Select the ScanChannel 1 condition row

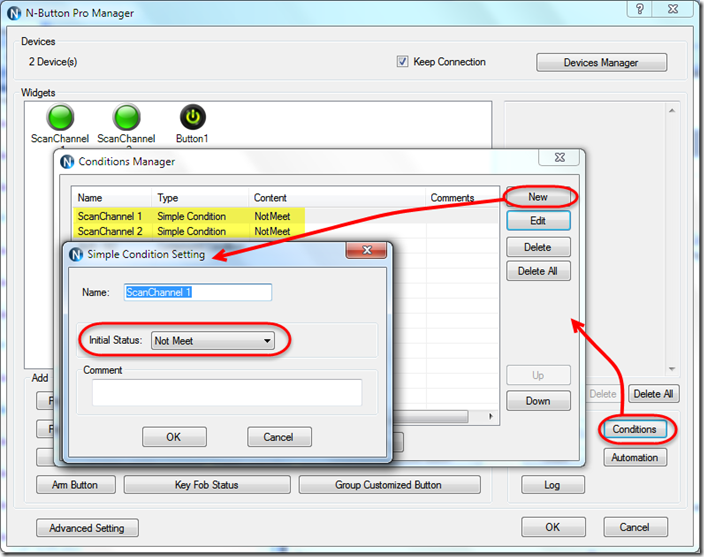(x=285, y=216)
